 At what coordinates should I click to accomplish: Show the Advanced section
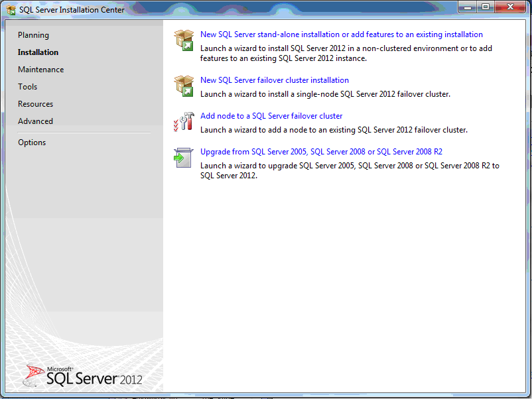35,121
